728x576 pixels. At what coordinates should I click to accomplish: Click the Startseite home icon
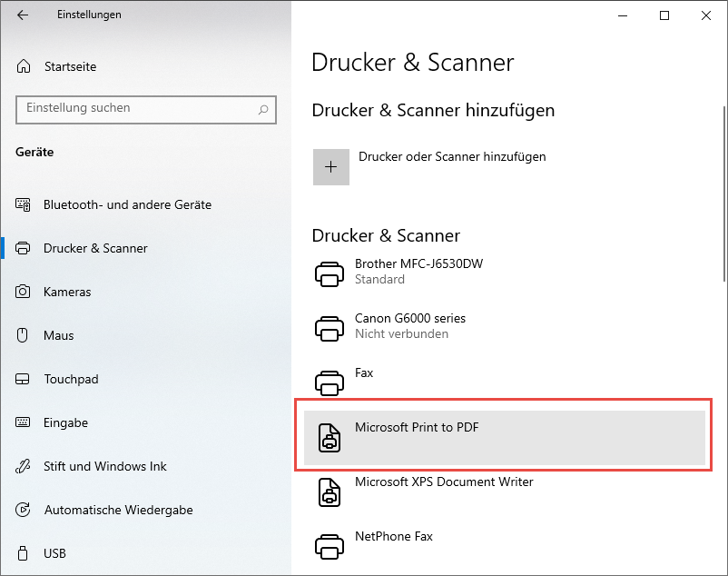tap(24, 66)
